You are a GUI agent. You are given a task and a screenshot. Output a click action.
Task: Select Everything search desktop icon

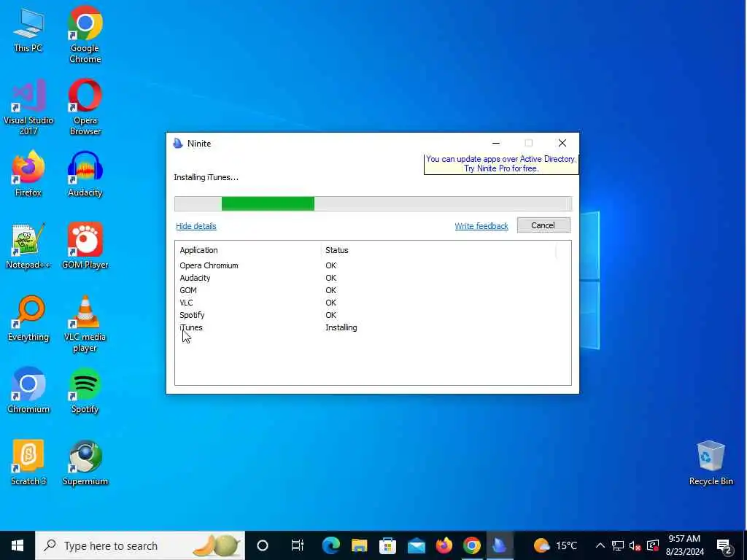click(x=28, y=319)
